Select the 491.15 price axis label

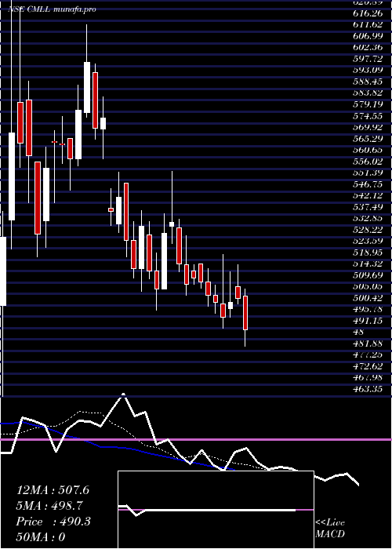click(x=368, y=321)
